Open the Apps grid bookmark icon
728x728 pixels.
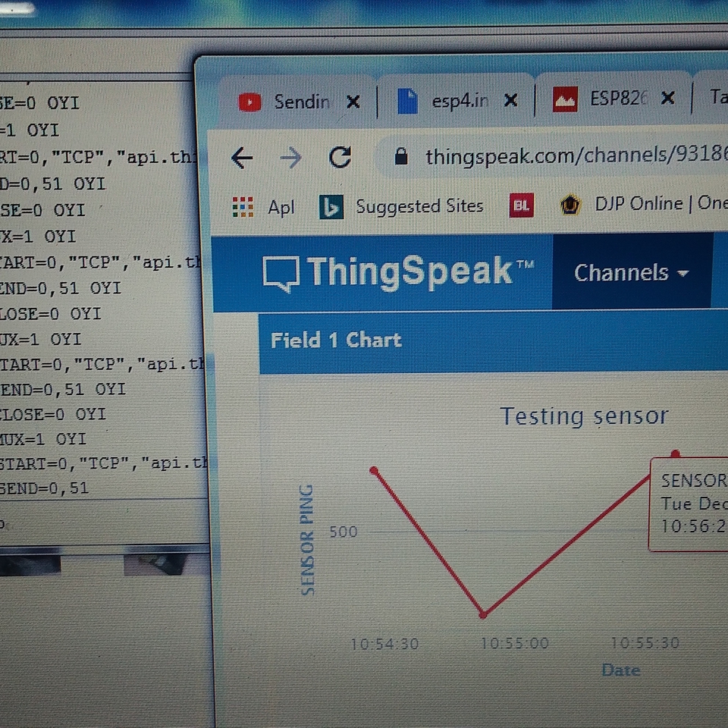click(243, 207)
